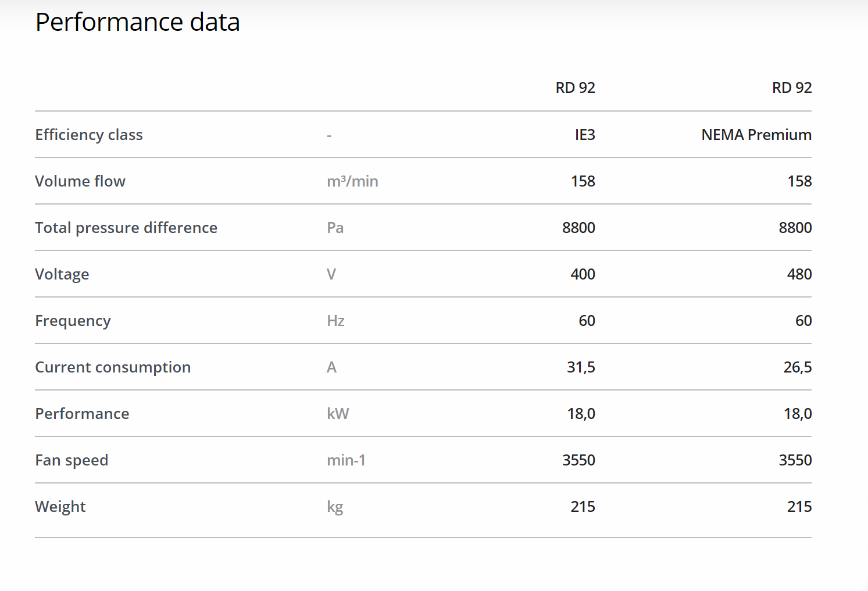Click the 480 voltage value
Viewport: 868px width, 591px height.
pos(799,274)
